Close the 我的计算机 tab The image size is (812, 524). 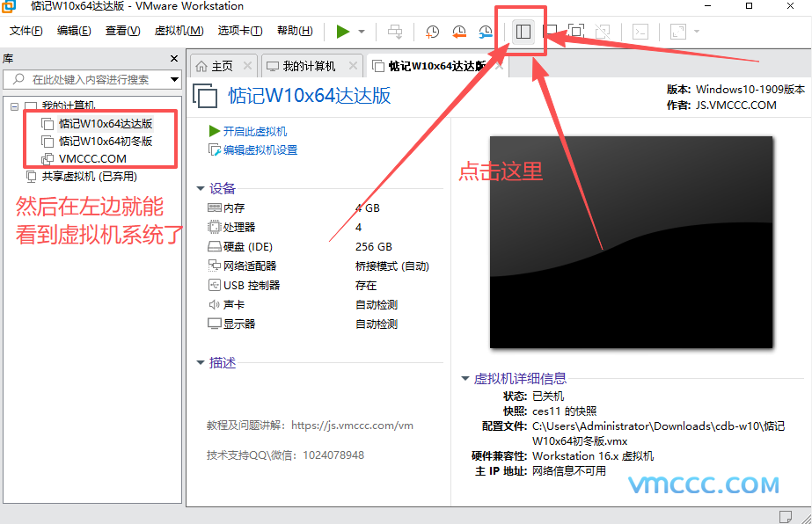point(353,66)
